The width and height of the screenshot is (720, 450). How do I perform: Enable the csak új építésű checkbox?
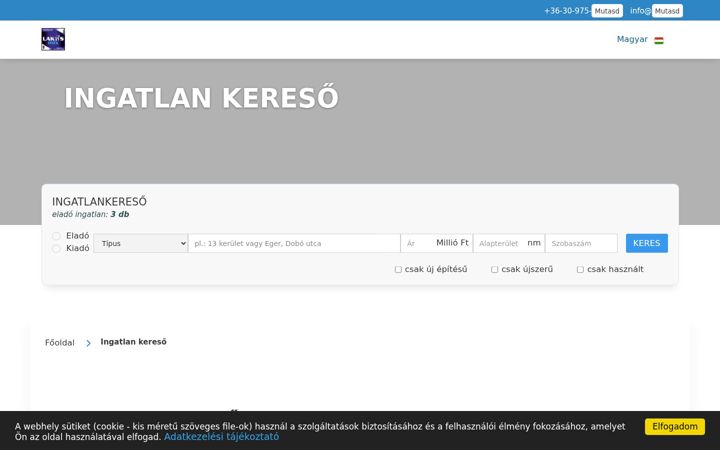click(x=398, y=270)
